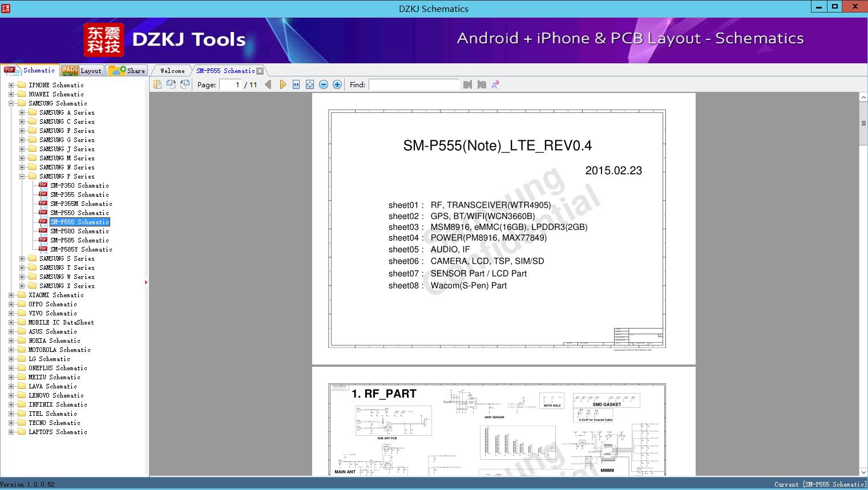Image resolution: width=868 pixels, height=490 pixels.
Task: Click the vertical scrollbar up arrow
Action: 863,98
